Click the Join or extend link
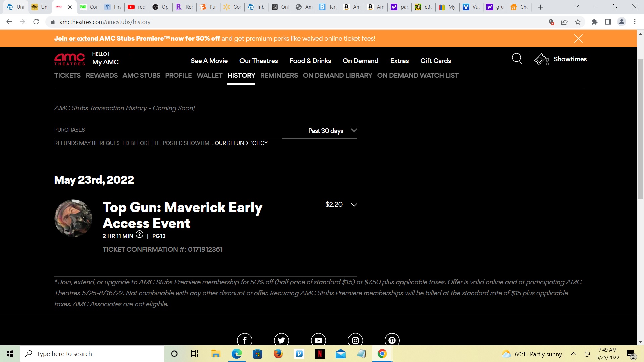644x362 pixels. pos(76,38)
